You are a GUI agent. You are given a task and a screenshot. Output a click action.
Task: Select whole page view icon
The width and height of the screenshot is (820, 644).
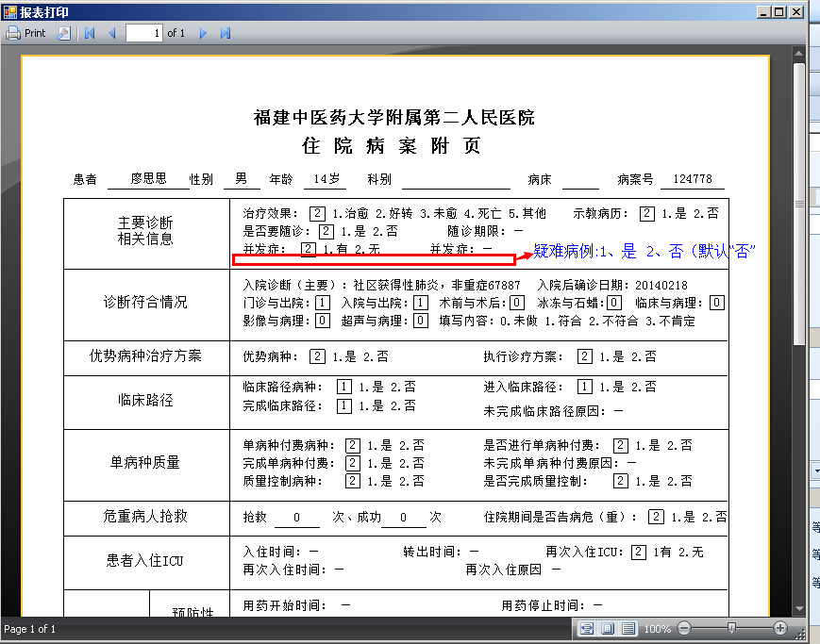[x=608, y=628]
